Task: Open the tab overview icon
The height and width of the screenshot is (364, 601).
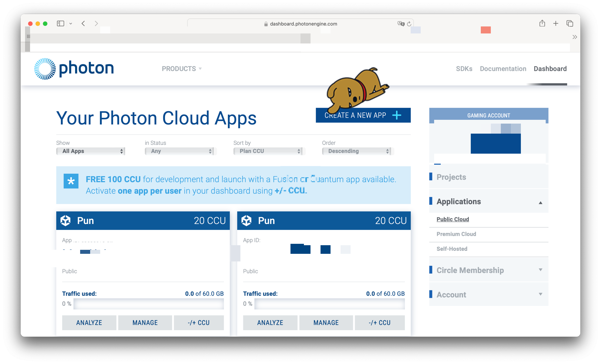Action: pos(570,24)
